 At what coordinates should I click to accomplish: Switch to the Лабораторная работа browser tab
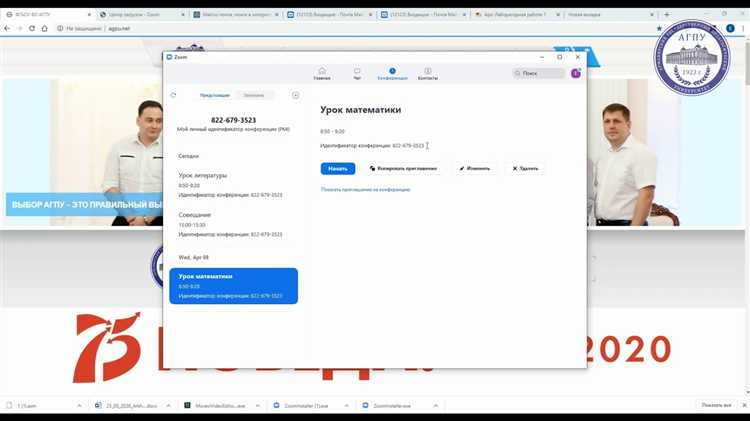click(517, 15)
